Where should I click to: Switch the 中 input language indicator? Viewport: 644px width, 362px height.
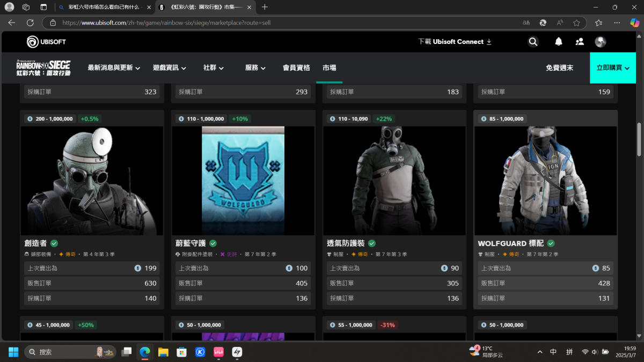(x=553, y=352)
